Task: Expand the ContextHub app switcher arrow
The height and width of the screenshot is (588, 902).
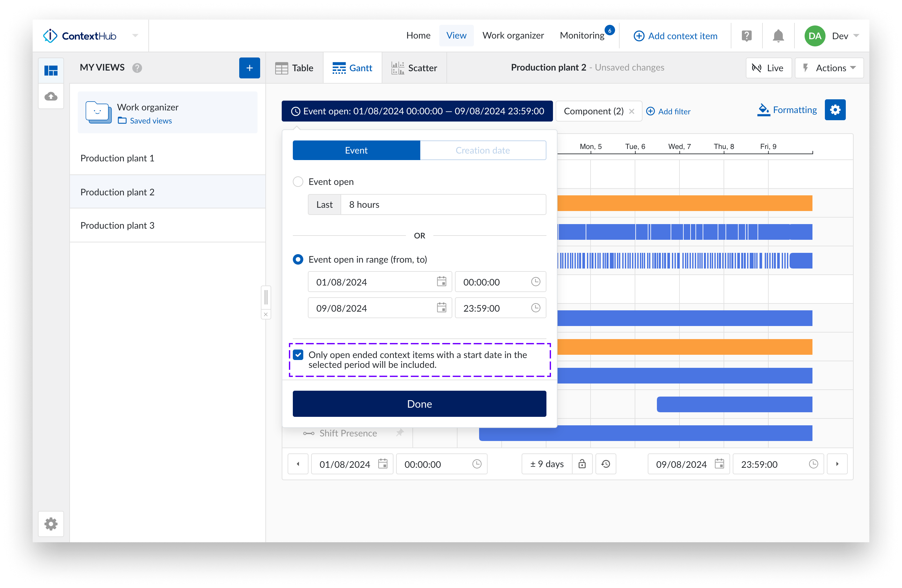Action: [x=135, y=36]
